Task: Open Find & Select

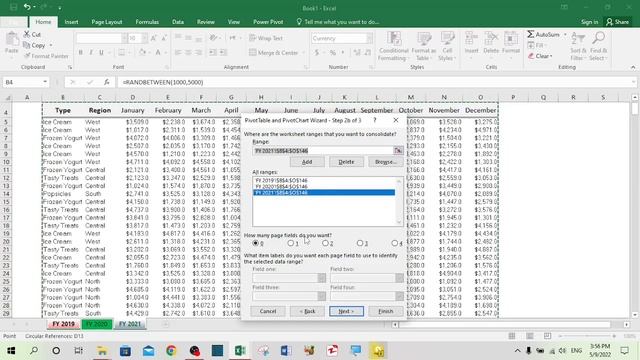Action: [598, 46]
